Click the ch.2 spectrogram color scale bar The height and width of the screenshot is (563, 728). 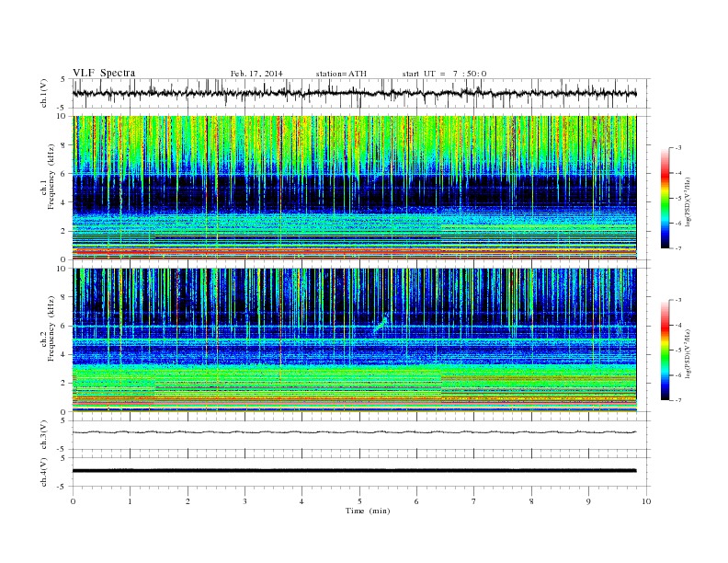(665, 350)
